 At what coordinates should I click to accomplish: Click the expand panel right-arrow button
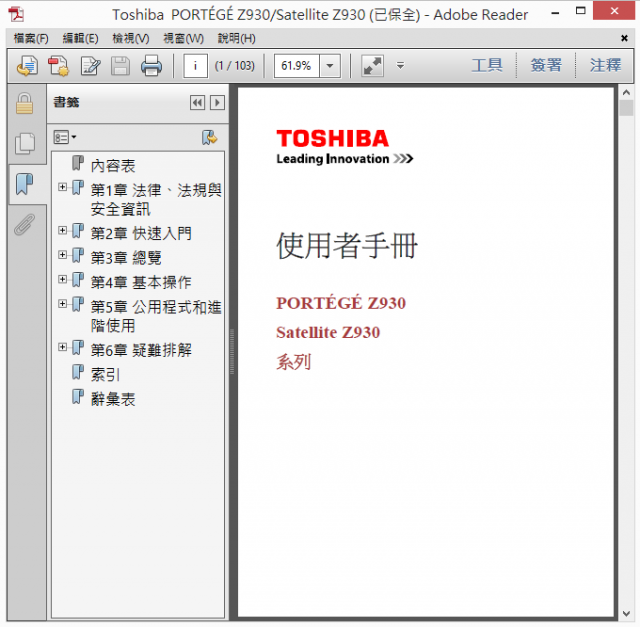coord(217,102)
